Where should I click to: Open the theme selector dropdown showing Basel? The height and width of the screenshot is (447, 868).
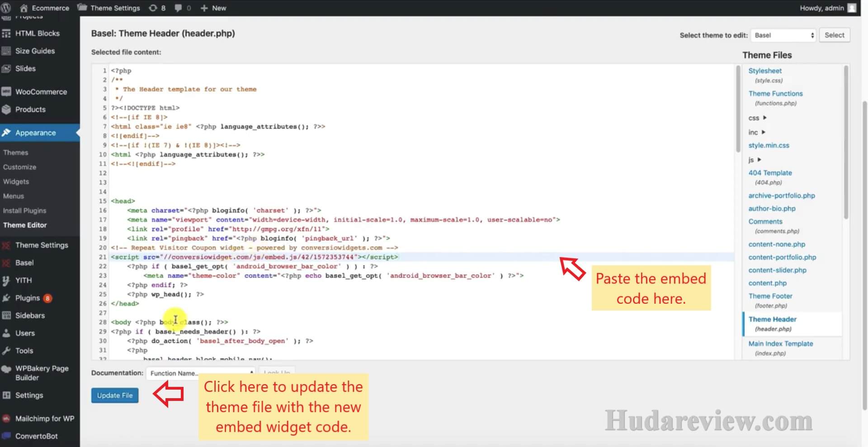[x=783, y=35]
